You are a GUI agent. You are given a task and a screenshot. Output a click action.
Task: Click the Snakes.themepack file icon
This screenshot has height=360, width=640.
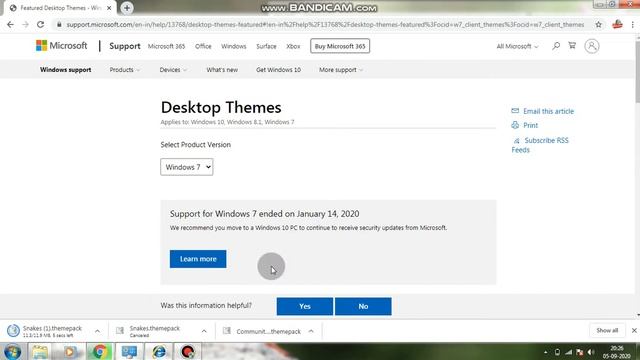pos(120,331)
